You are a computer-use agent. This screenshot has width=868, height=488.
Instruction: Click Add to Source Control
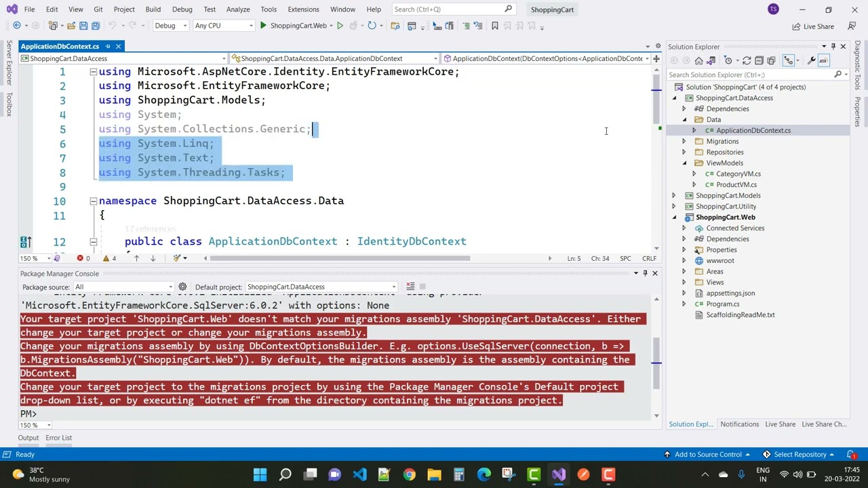707,454
